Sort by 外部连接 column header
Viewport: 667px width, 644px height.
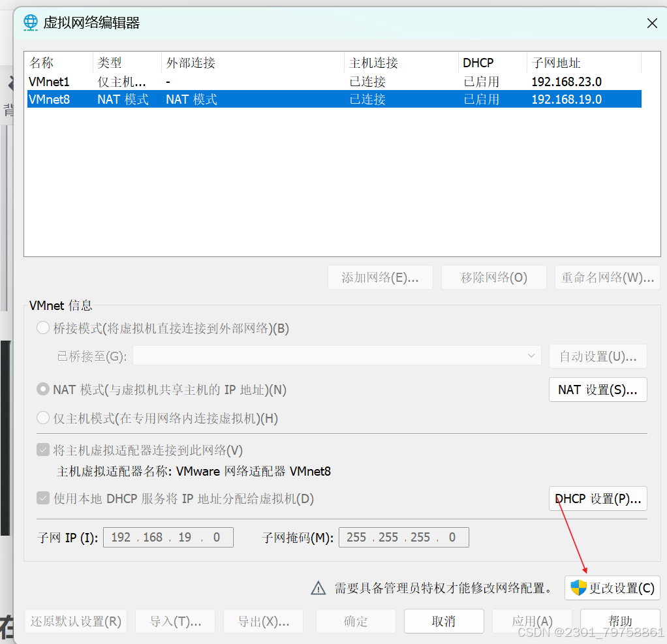point(253,63)
